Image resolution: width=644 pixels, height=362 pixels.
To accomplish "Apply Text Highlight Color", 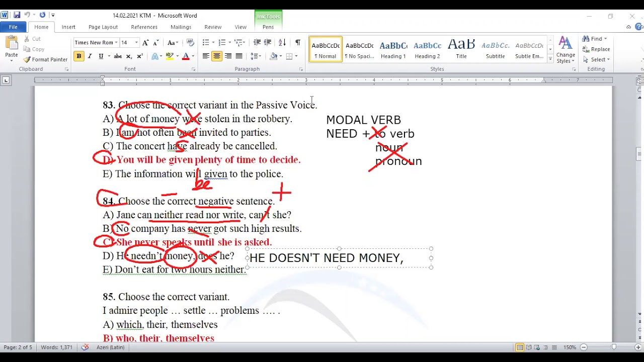I will click(x=170, y=56).
